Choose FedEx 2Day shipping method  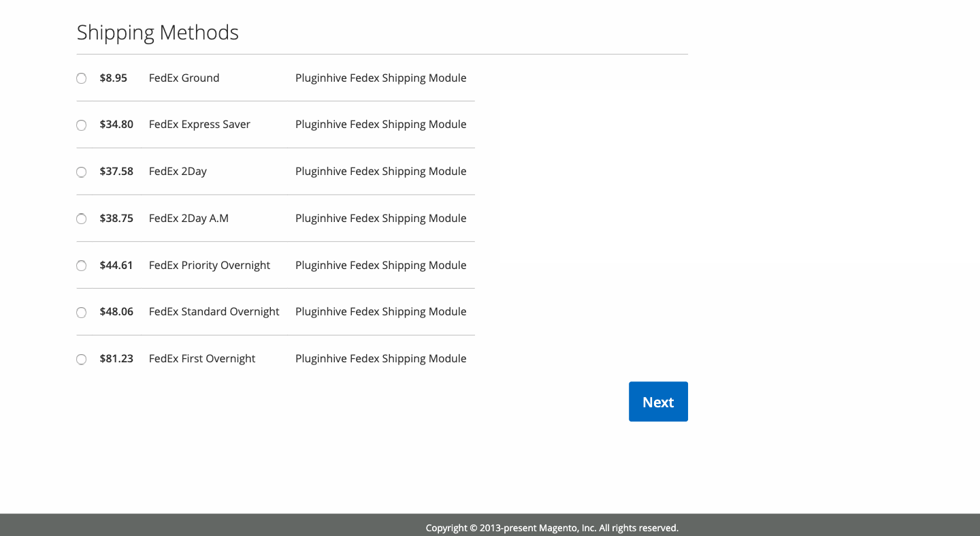81,172
